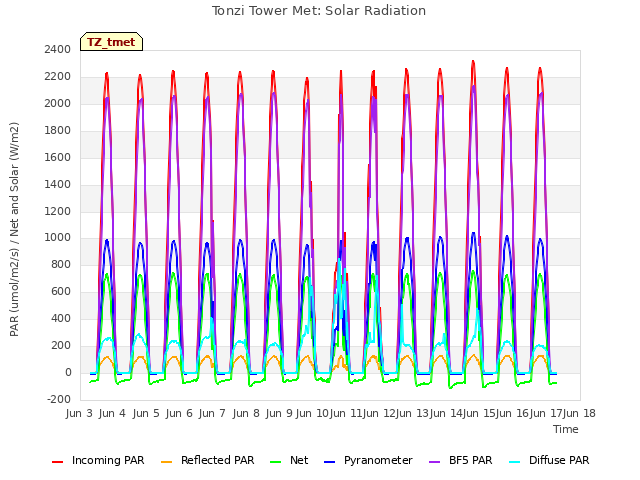This screenshot has width=640, height=480.
Task: Click the 1800 y-axis tick label
Action: pyautogui.click(x=58, y=131)
